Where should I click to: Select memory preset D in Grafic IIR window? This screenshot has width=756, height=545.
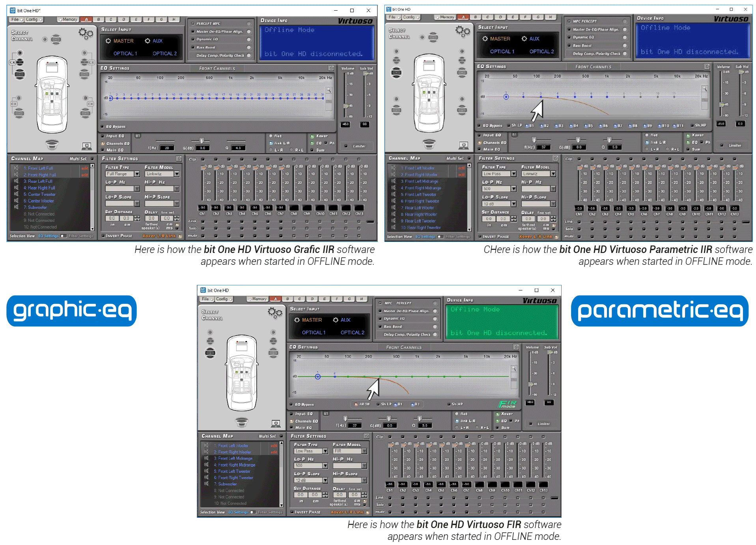(123, 19)
